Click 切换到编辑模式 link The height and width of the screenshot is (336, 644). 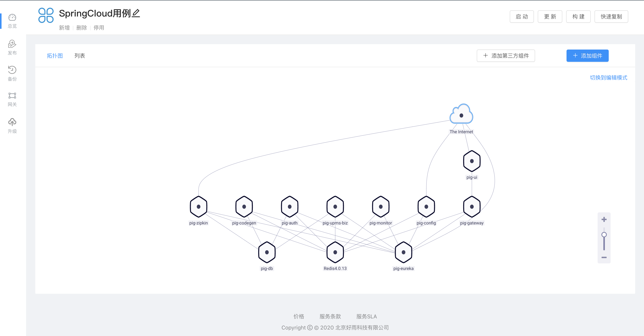pyautogui.click(x=609, y=78)
